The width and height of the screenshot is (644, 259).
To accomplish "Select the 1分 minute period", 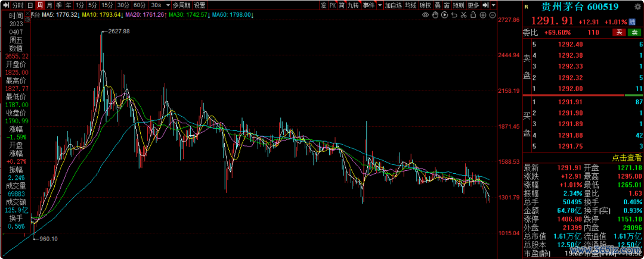I will [x=80, y=5].
